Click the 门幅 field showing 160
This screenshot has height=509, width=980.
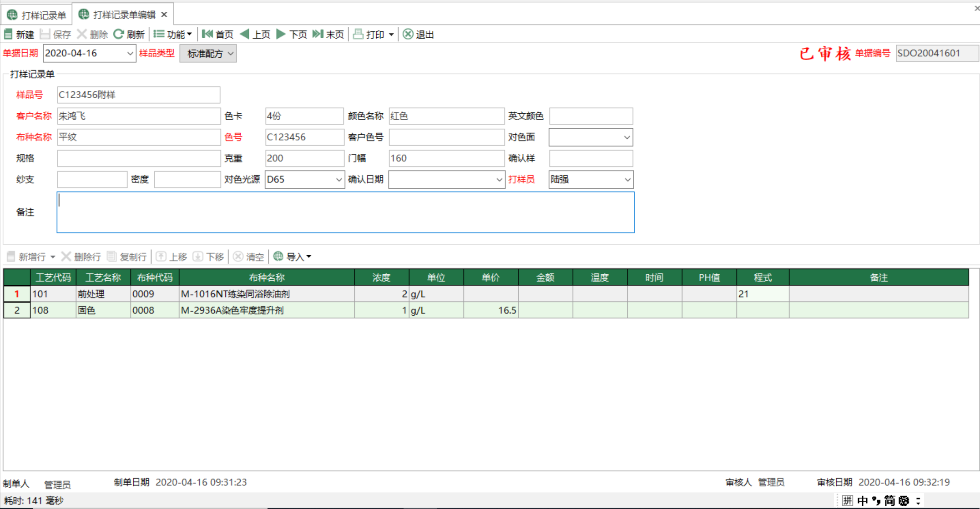click(x=446, y=158)
